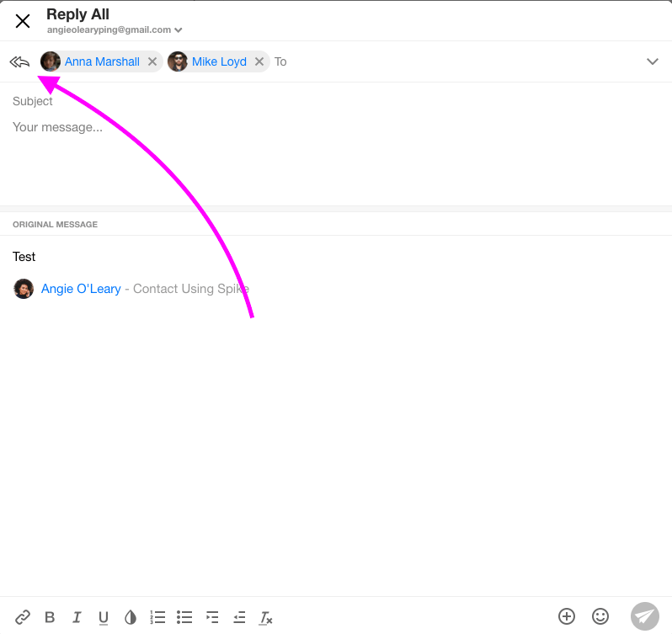Screen dimensions: 672x634
Task: Click Angie O'Leary's avatar in original message
Action: (24, 289)
